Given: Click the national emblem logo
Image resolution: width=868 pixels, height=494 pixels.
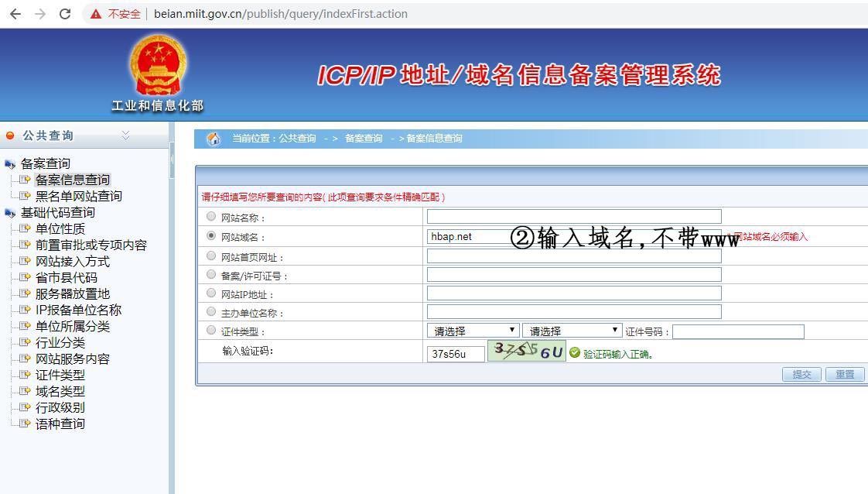Looking at the screenshot, I should pyautogui.click(x=158, y=65).
